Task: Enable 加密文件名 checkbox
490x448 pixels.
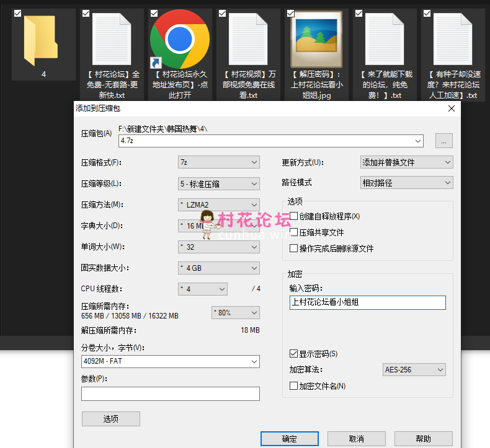Action: click(294, 386)
